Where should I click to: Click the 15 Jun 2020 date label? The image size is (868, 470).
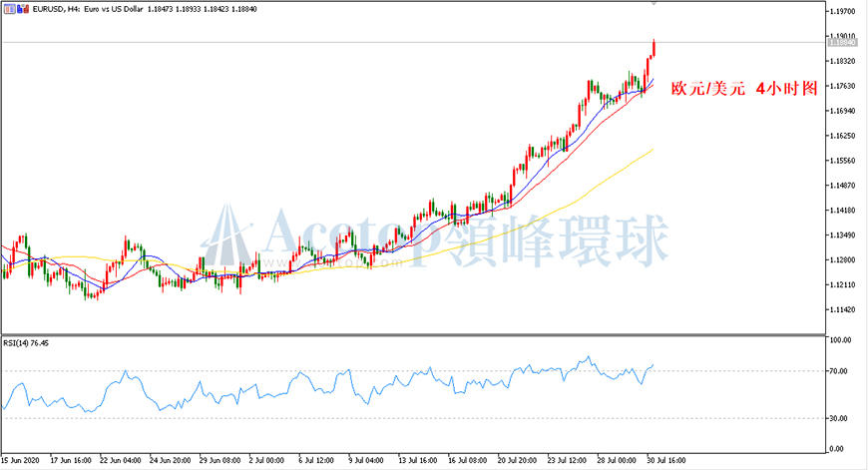[x=21, y=460]
